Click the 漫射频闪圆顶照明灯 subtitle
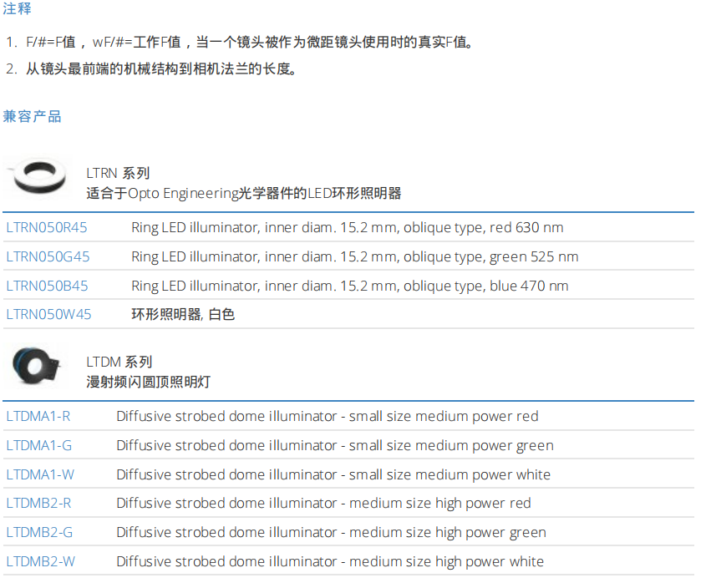 [x=149, y=383]
